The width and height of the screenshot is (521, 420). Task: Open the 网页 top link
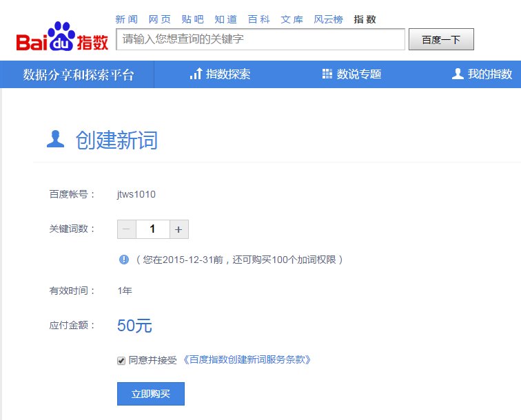coord(160,19)
